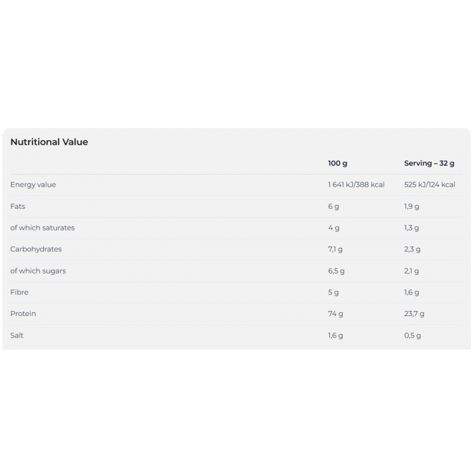Click the Energy value row label

coord(33,185)
